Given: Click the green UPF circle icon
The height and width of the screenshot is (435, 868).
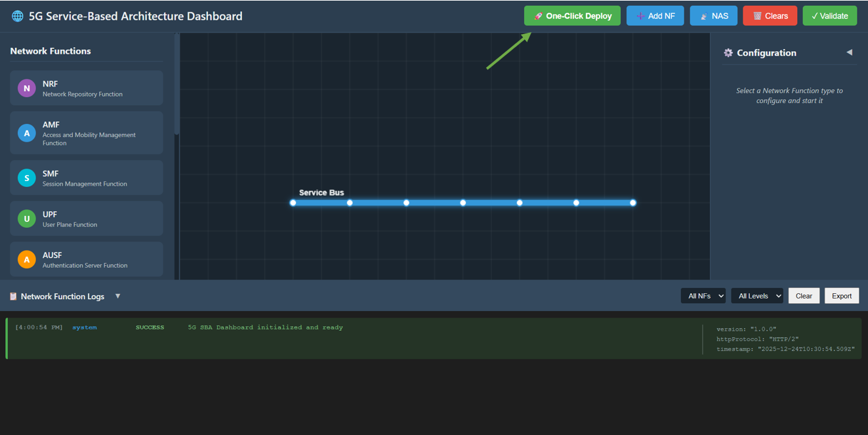Looking at the screenshot, I should [26, 218].
